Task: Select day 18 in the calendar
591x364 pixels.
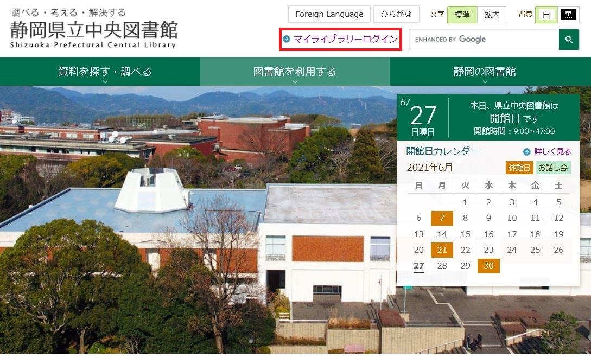Action: pos(535,234)
